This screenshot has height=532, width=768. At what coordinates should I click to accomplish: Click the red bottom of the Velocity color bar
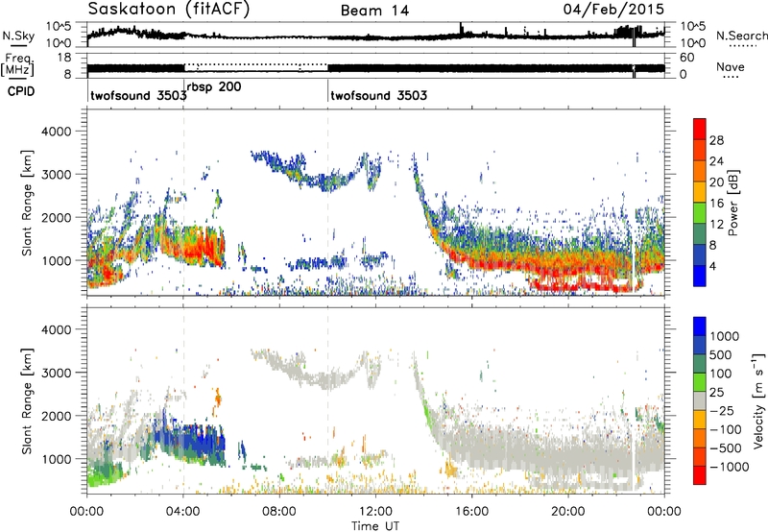700,475
